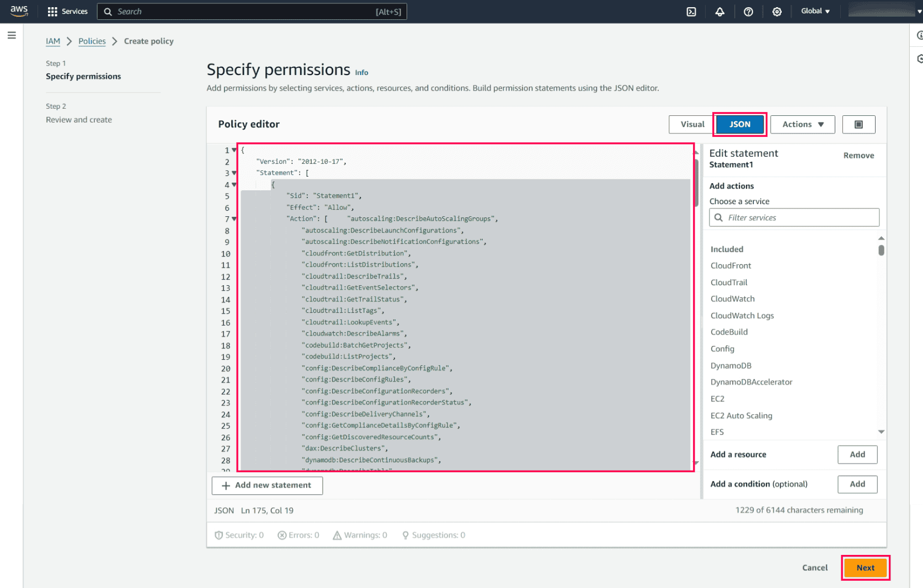Open the Actions dropdown in Policy editor

(x=802, y=124)
